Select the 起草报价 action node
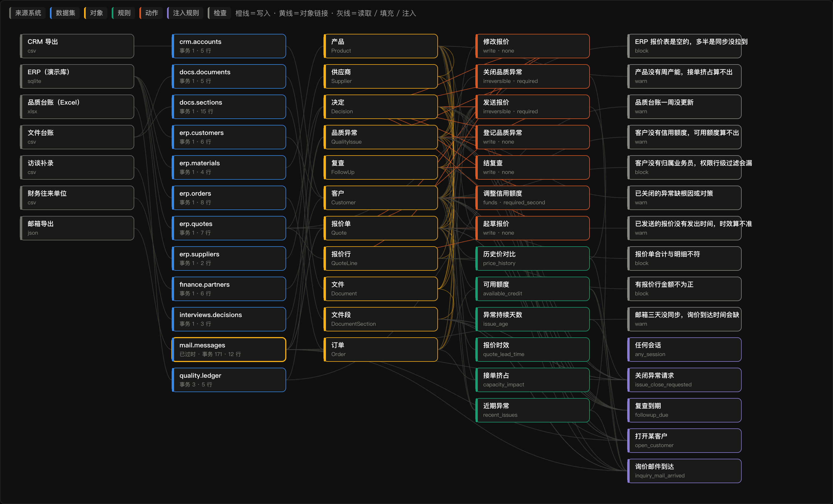 point(533,228)
